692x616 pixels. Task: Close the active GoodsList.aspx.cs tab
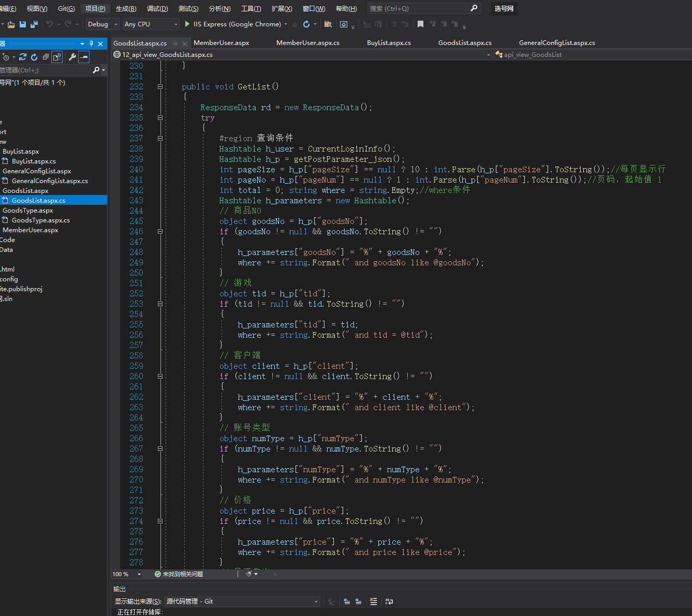185,43
